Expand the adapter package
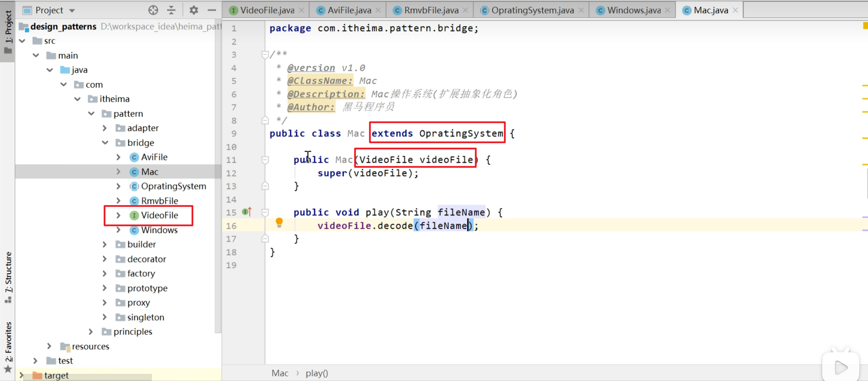This screenshot has height=381, width=868. (105, 128)
